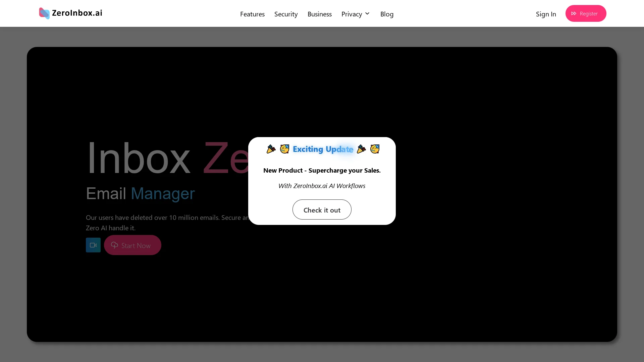Click the Email Manager subheading

pos(140,193)
